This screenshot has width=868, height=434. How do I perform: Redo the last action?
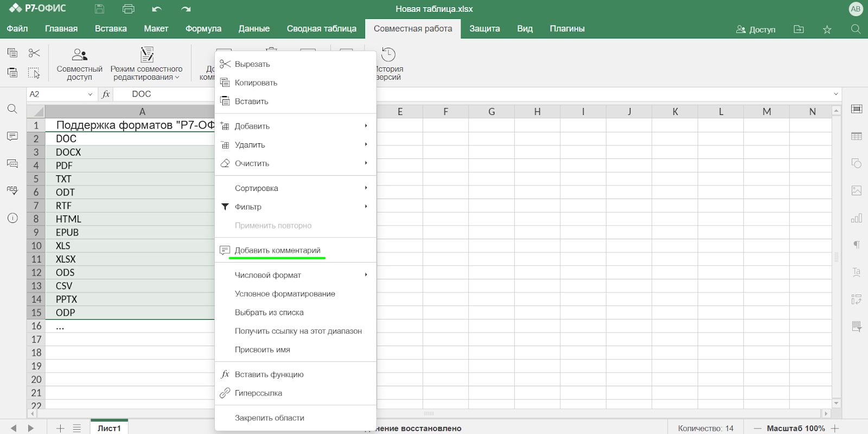tap(186, 9)
